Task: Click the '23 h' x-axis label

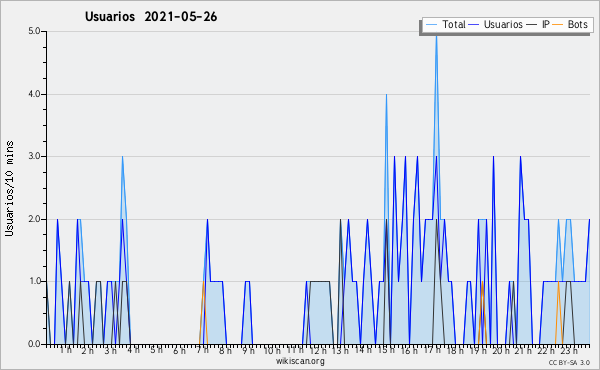Action: 569,350
